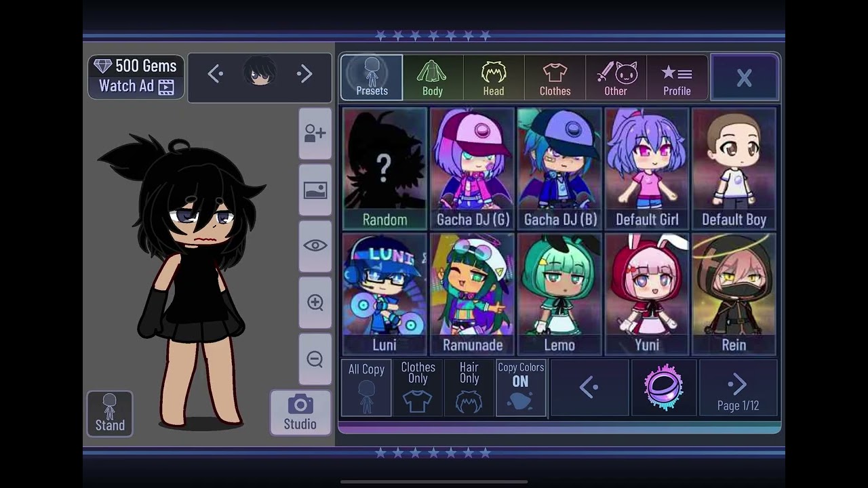Zoom in with the plus magnifier
The width and height of the screenshot is (868, 488).
[x=315, y=302]
